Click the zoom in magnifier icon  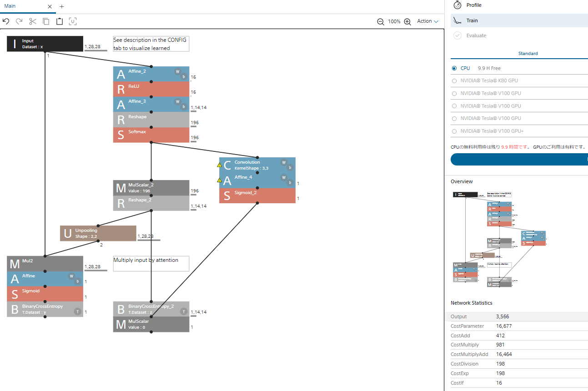[x=407, y=21]
